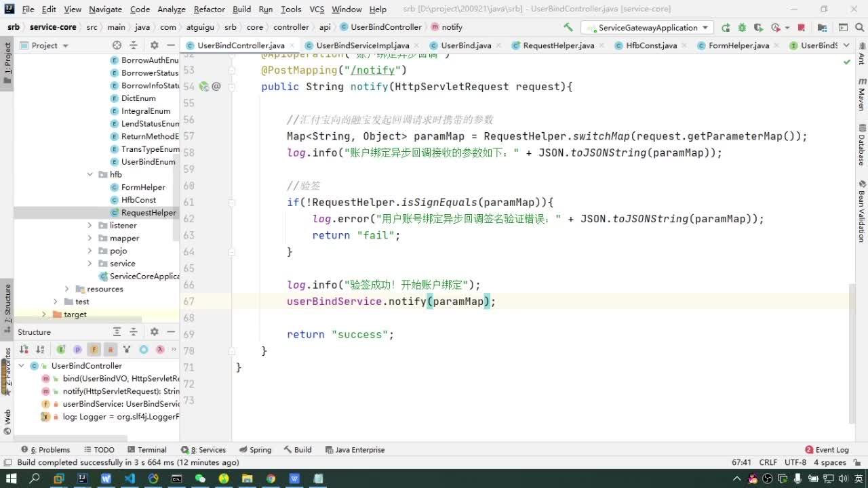Click the 4 spaces indent indicator
Image resolution: width=868 pixels, height=488 pixels.
click(830, 462)
